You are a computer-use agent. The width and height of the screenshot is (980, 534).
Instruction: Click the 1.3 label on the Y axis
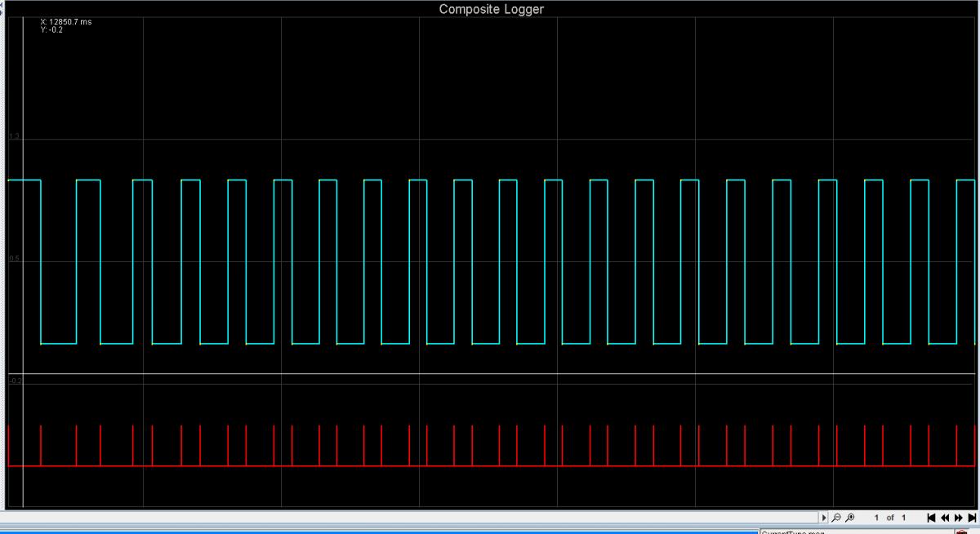pyautogui.click(x=14, y=136)
